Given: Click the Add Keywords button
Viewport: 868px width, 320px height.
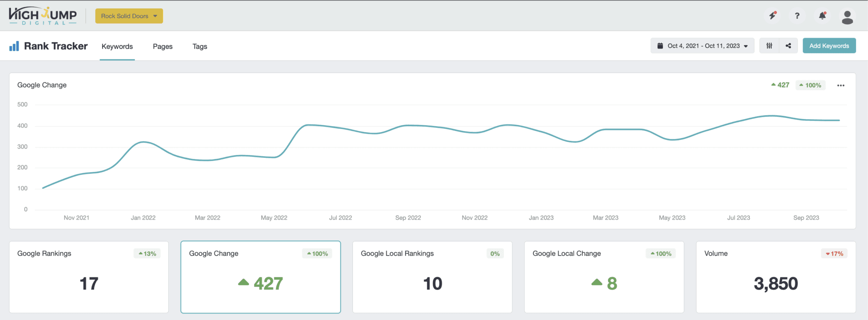Looking at the screenshot, I should click(829, 46).
